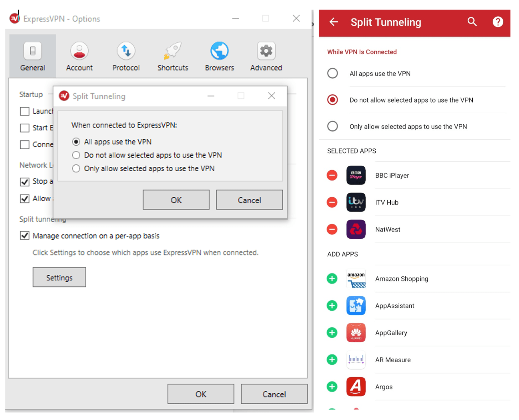Tap the Argos app icon
Image resolution: width=519 pixels, height=420 pixels.
tap(356, 387)
